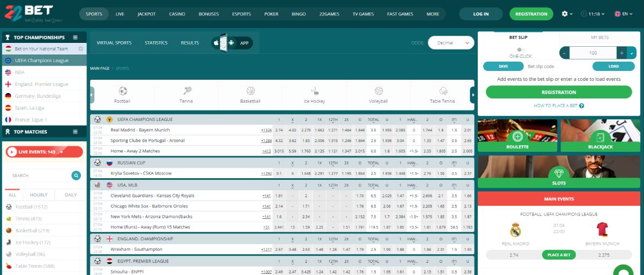Open the How to Place a Bet link
Screen dimensions: 644x275
555,106
